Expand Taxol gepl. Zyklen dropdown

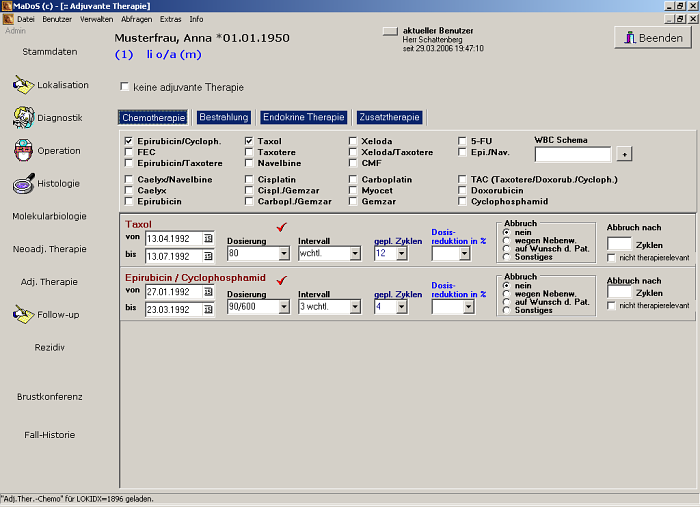[x=402, y=254]
